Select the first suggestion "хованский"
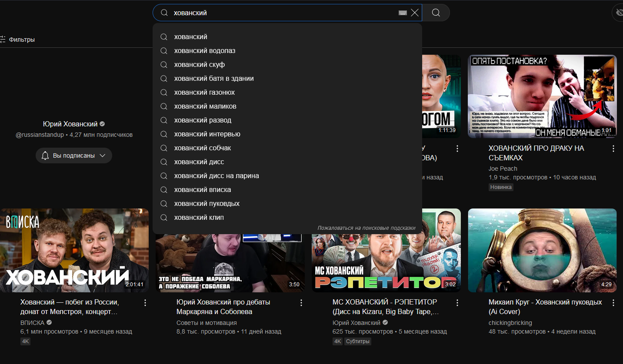Screen dimensions: 623x364 [287, 37]
